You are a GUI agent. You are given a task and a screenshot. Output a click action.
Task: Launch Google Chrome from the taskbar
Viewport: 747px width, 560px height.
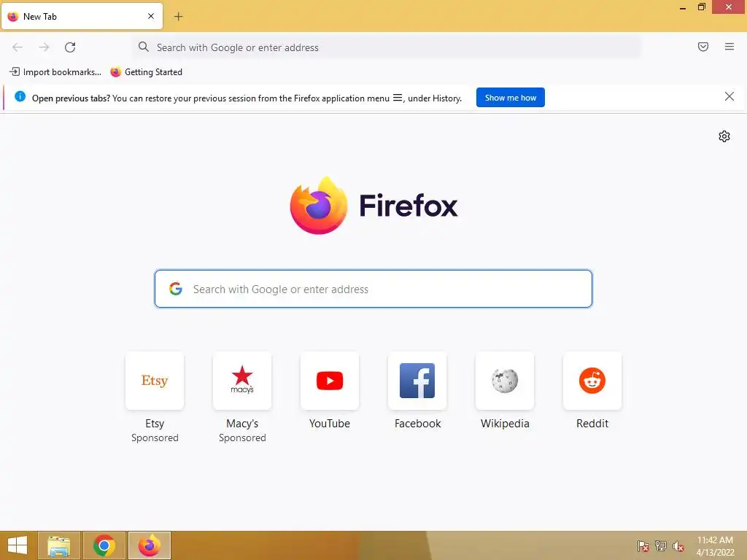tap(104, 545)
